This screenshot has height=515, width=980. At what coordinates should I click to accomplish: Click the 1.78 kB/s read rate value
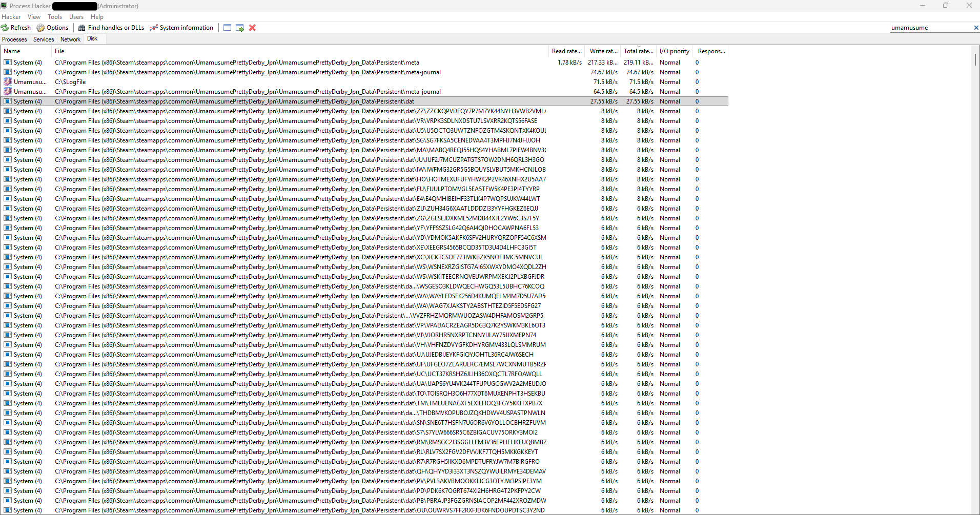[x=569, y=63]
